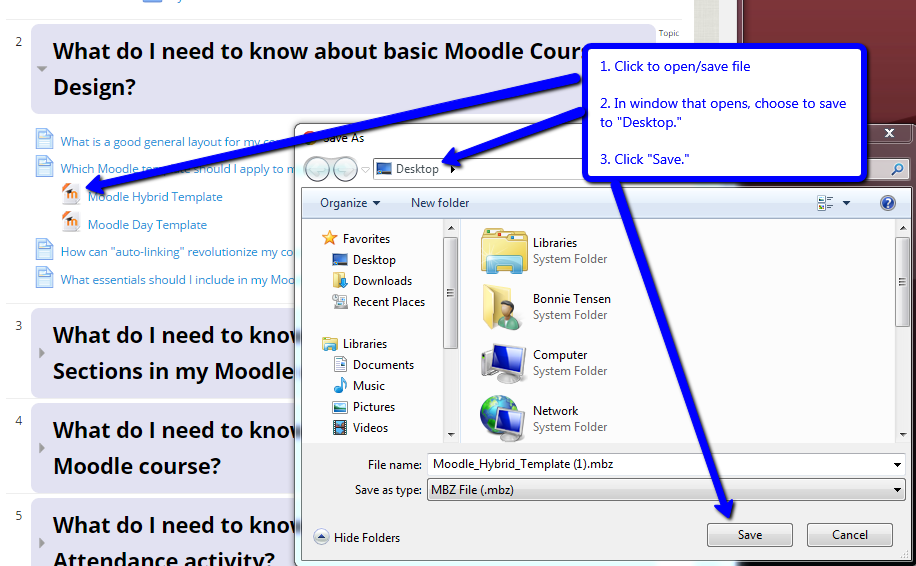The width and height of the screenshot is (916, 566).
Task: Open the recent locations dropdown beside navigation arrows
Action: [x=365, y=170]
